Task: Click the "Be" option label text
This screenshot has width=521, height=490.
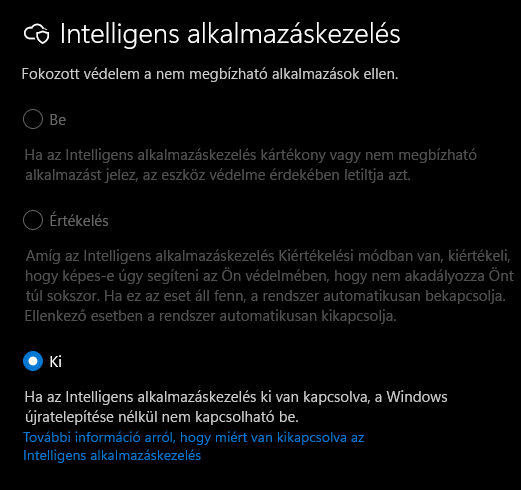Action: (x=58, y=120)
